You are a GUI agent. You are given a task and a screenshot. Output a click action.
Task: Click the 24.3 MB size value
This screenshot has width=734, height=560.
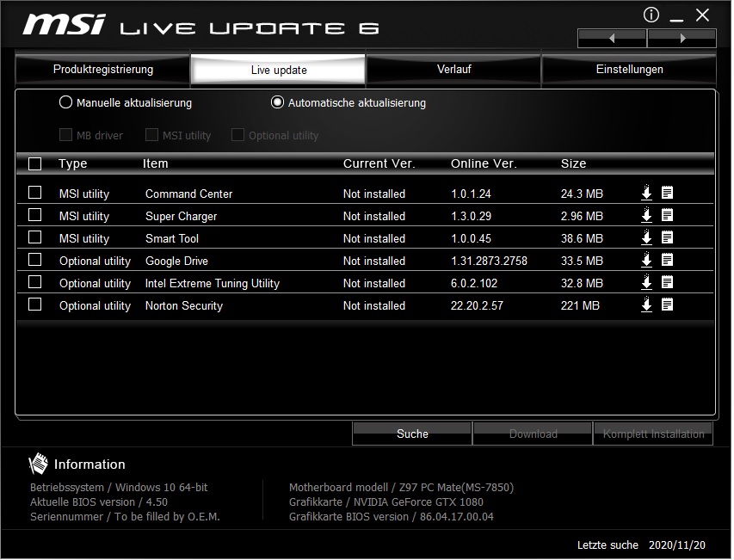coord(583,194)
